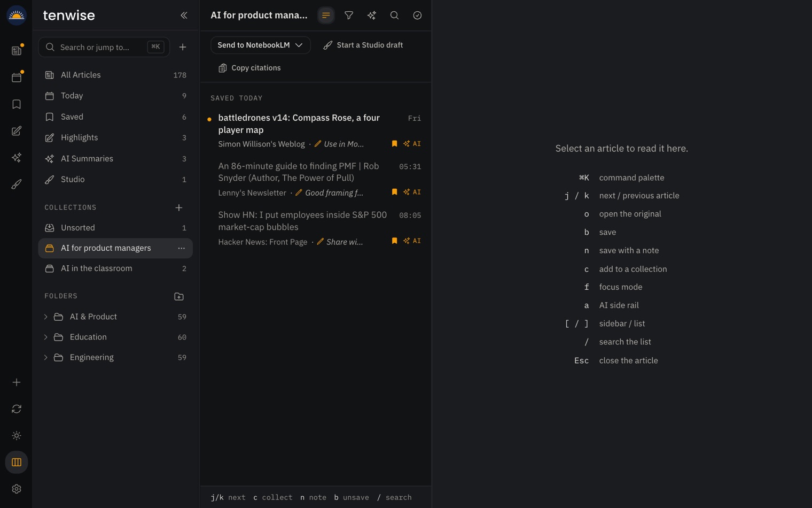The width and height of the screenshot is (812, 508).
Task: Click AI badge on 86-minute guide article
Action: tap(412, 192)
